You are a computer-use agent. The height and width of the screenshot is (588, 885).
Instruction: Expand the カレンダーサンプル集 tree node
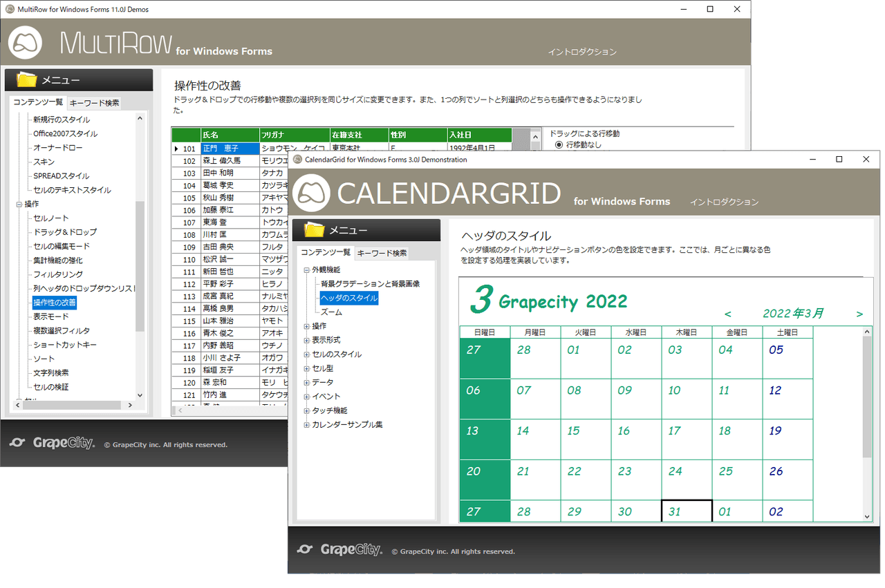306,425
